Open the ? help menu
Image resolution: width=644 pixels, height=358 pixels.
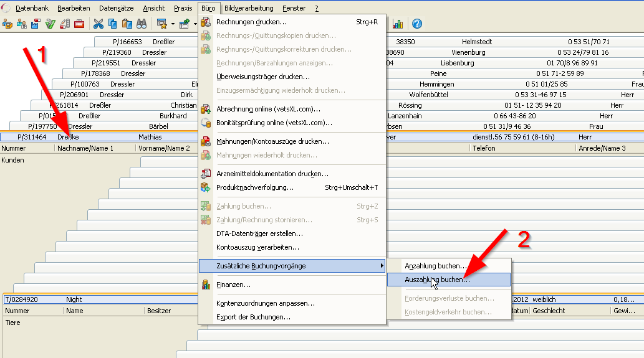point(317,8)
